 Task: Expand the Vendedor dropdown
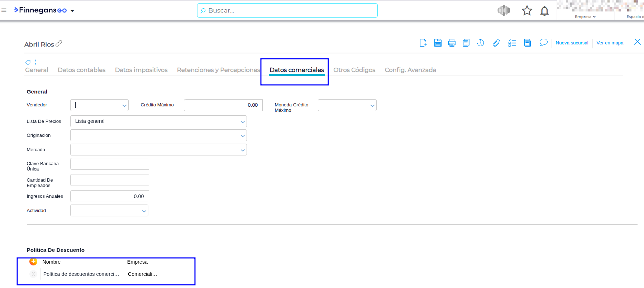[124, 105]
